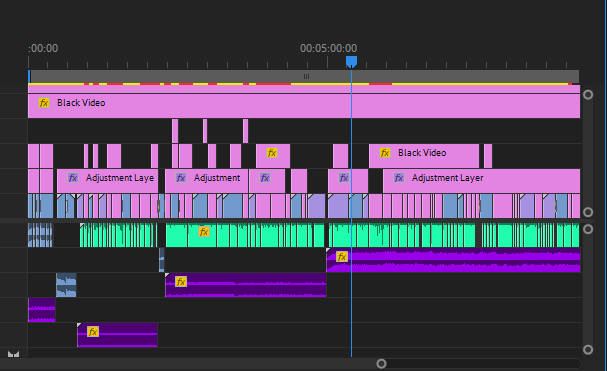Click the circle zoom handle on the horizontal scrollbar
Viewport: 607px width, 371px height.
click(x=381, y=364)
